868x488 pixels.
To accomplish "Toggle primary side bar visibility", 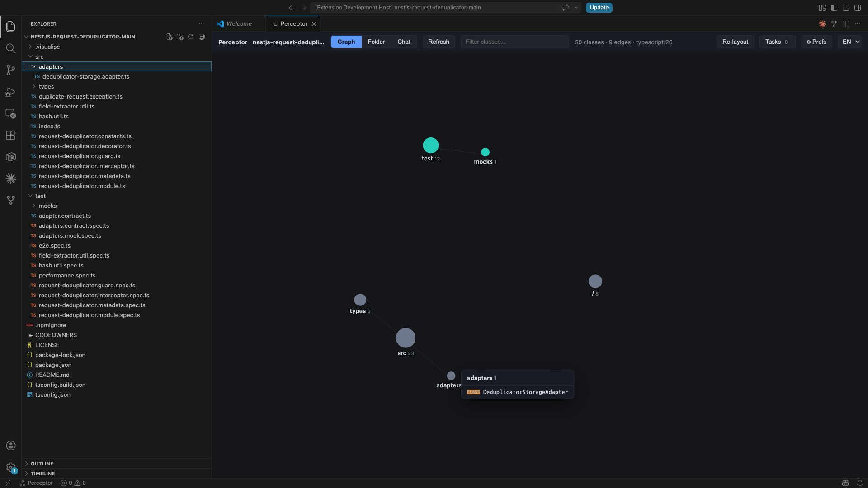I will pyautogui.click(x=834, y=8).
